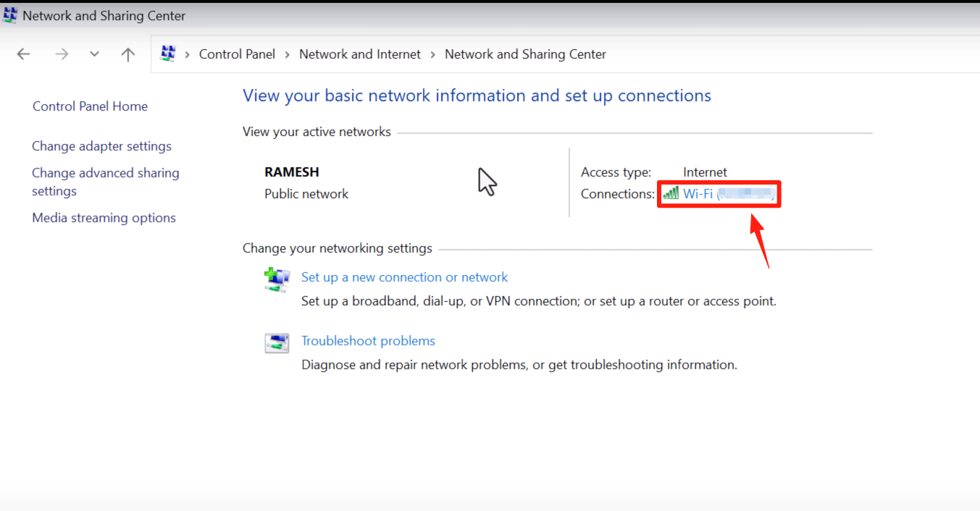Go up one level with Up arrow
Image resolution: width=980 pixels, height=511 pixels.
click(x=128, y=54)
